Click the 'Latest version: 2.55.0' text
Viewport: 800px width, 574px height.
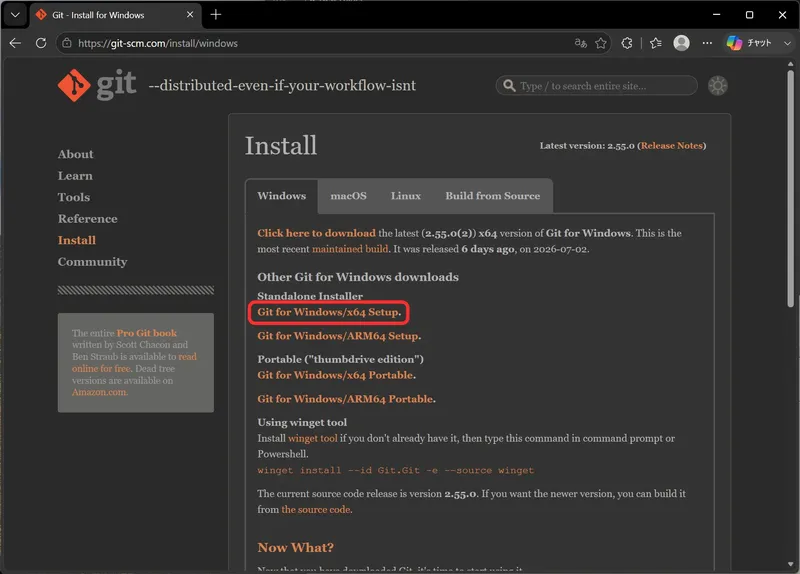coord(587,145)
